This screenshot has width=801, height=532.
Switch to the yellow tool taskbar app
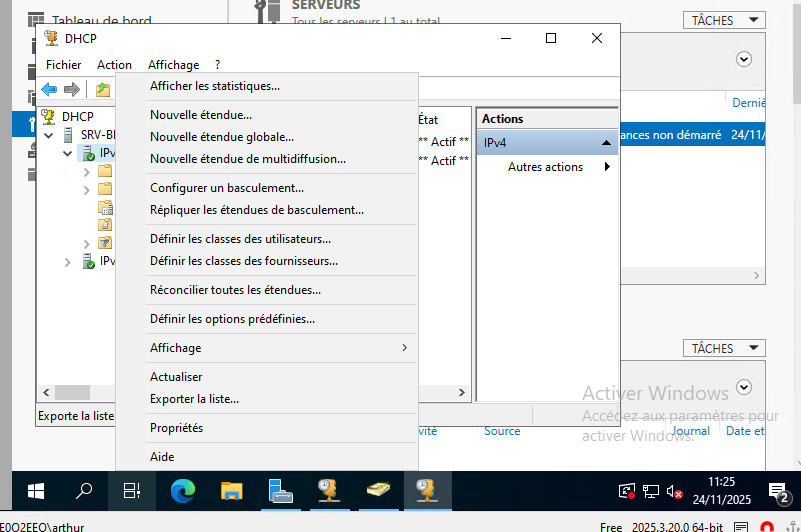point(379,491)
